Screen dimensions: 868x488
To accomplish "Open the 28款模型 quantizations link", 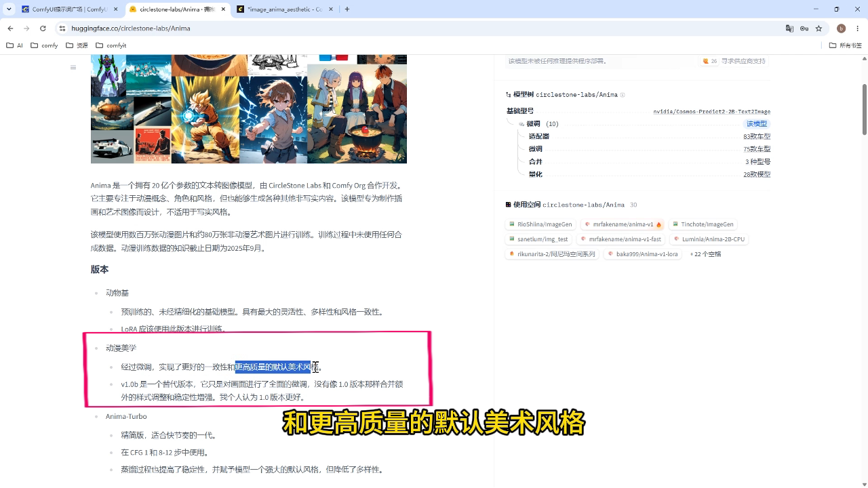I will 757,174.
